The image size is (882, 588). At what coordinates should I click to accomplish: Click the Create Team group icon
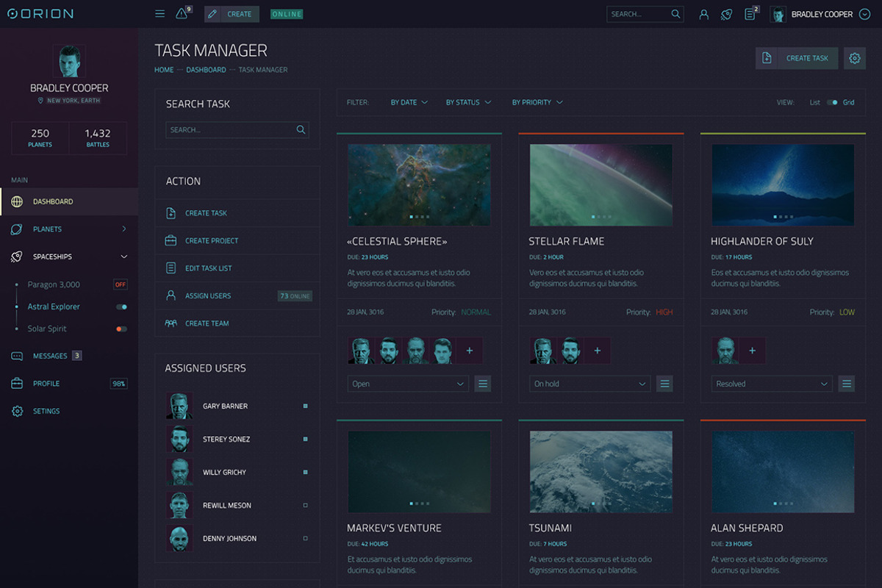(x=171, y=323)
